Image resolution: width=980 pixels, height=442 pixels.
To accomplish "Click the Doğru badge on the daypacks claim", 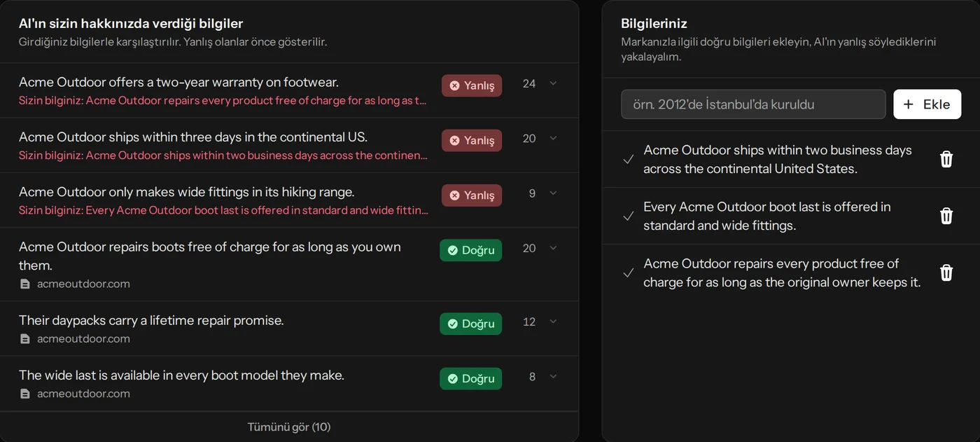I will [470, 324].
